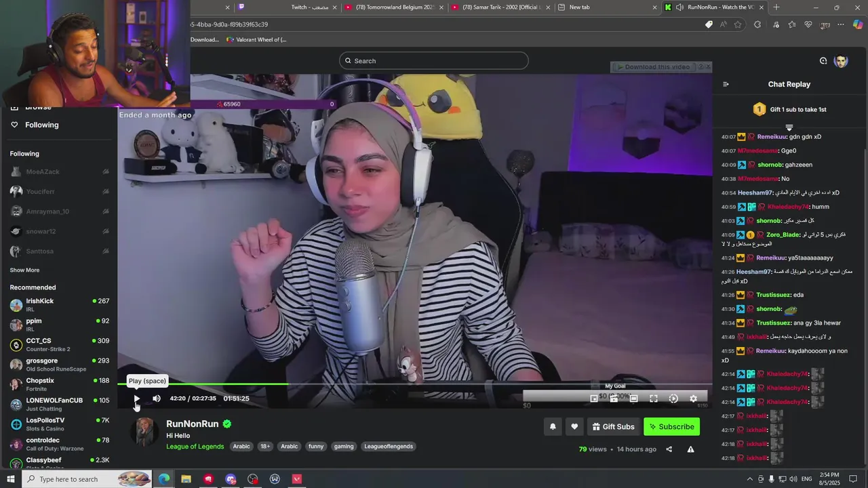Click Zoro_Blade username in chat
The height and width of the screenshot is (488, 868).
tap(783, 235)
